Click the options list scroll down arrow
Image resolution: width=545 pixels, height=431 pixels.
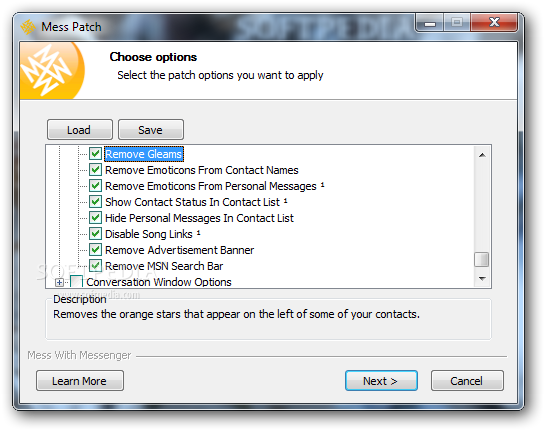[x=482, y=278]
